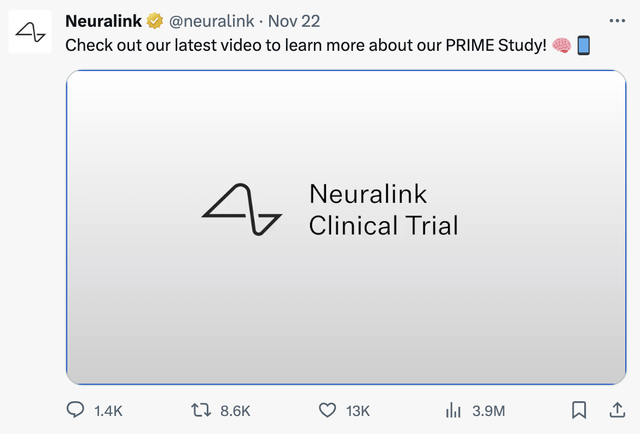This screenshot has width=640, height=434.
Task: Click the repost arrows icon
Action: tap(200, 410)
